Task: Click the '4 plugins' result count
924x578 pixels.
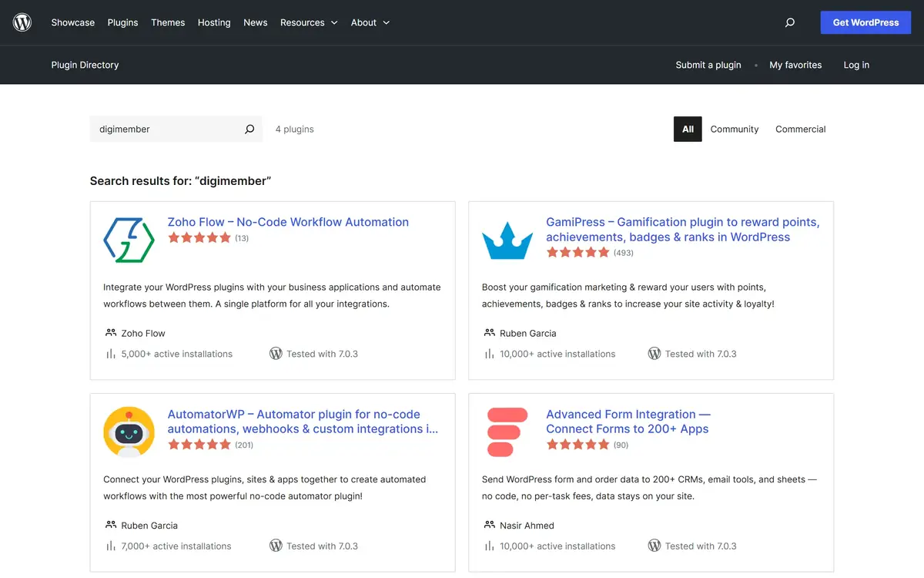Action: pos(295,129)
